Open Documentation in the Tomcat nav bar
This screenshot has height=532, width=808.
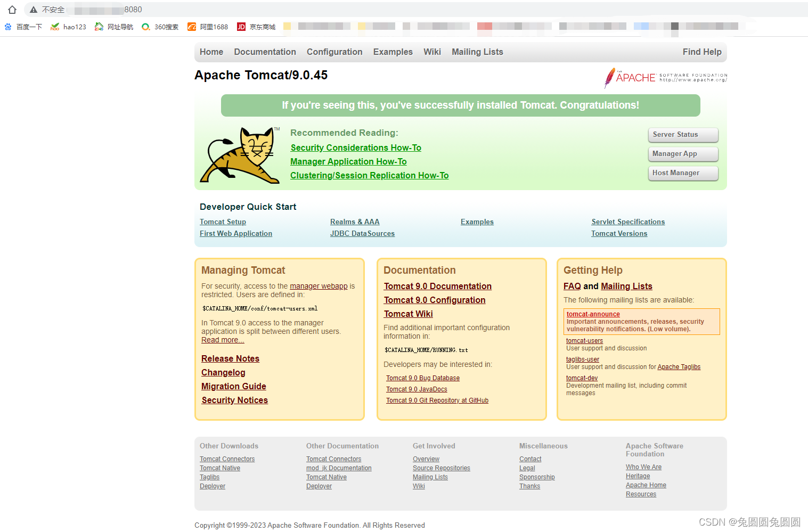point(265,52)
